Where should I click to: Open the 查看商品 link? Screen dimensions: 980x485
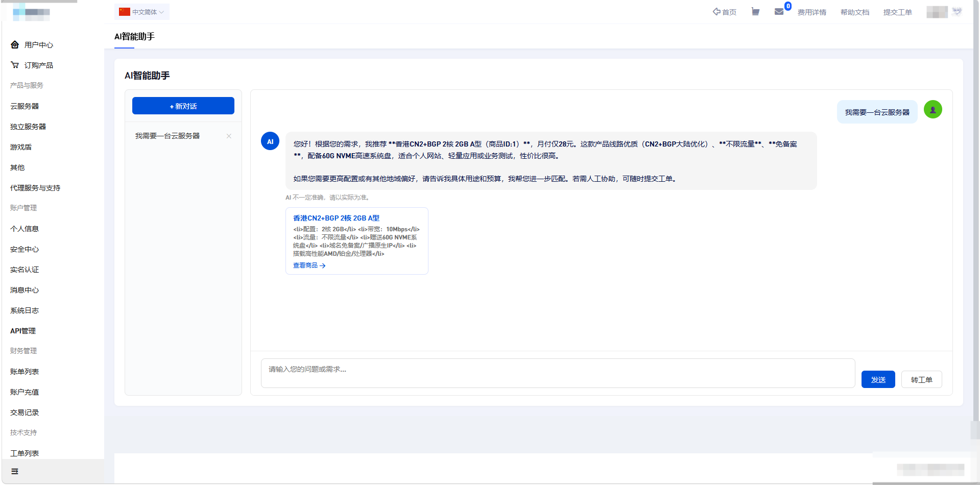309,265
